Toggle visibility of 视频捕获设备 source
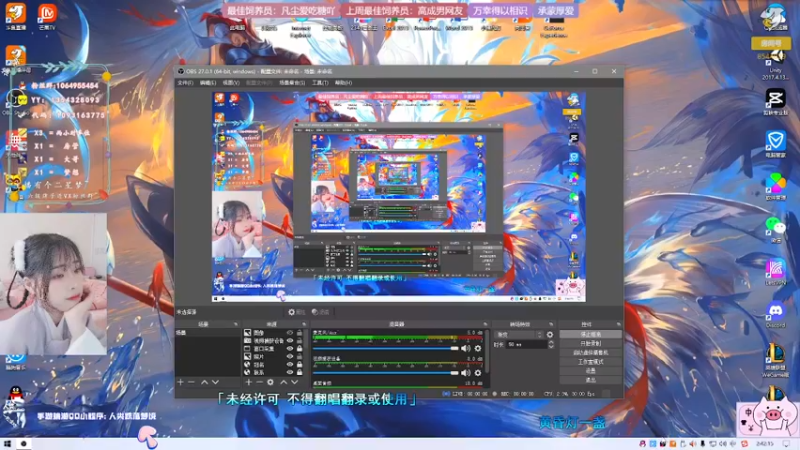 point(290,341)
